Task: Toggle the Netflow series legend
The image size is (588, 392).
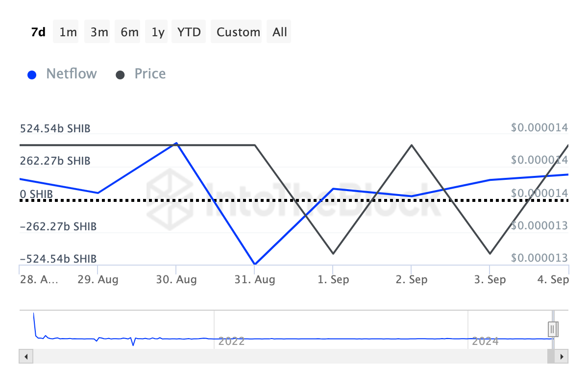Action: (x=71, y=74)
